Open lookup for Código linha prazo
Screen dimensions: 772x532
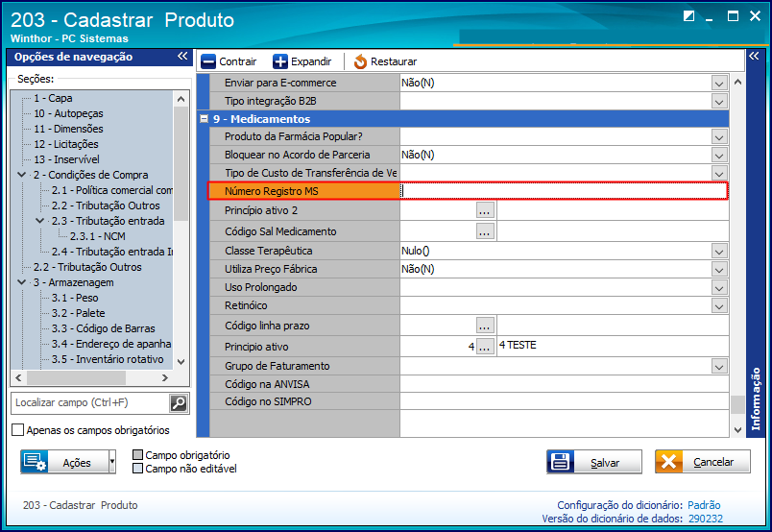[x=485, y=326]
